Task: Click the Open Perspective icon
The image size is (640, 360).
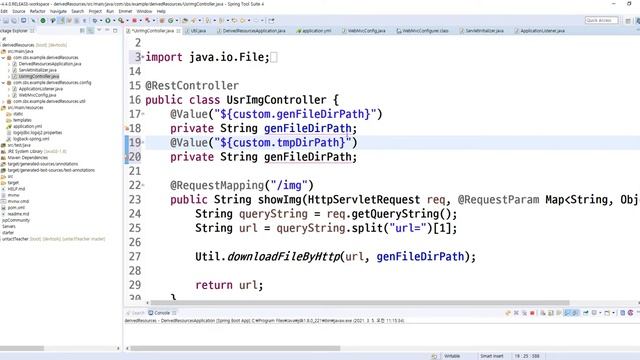Action: pyautogui.click(x=628, y=20)
